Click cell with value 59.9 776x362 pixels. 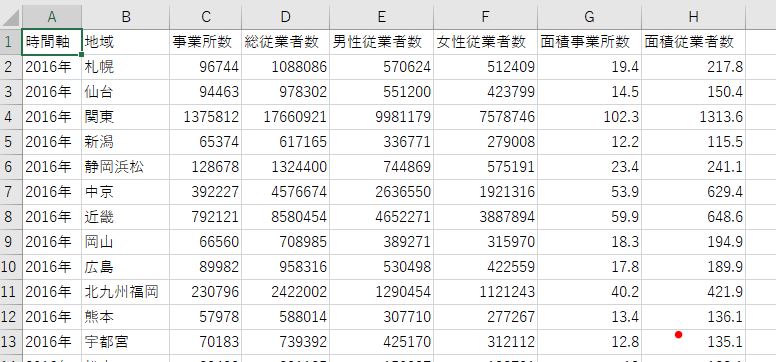click(x=589, y=217)
